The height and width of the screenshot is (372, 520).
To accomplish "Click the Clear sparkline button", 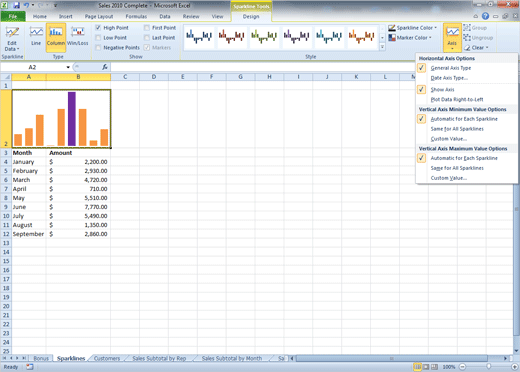I will pos(476,48).
